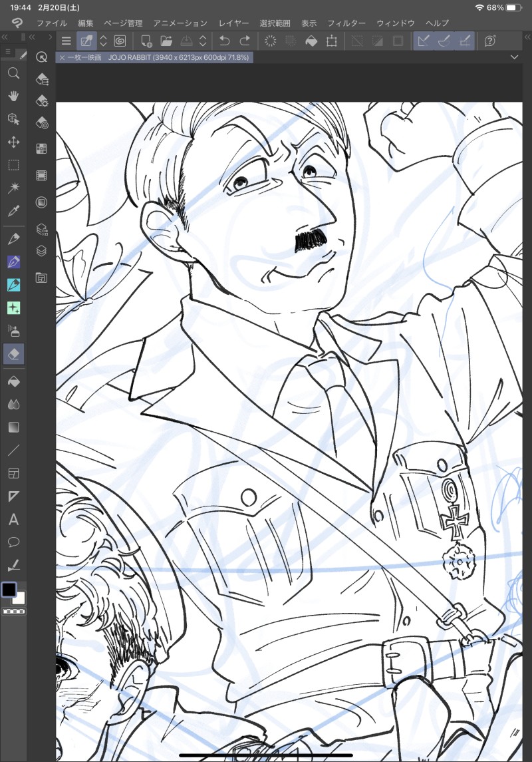Select the gray pen nib tool
This screenshot has width=532, height=762.
pyautogui.click(x=13, y=239)
